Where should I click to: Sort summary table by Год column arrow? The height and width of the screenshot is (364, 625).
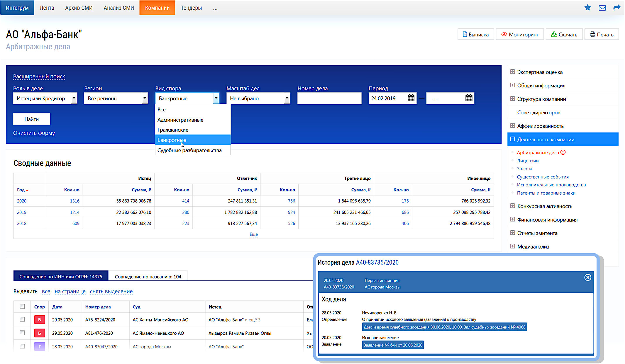point(27,190)
